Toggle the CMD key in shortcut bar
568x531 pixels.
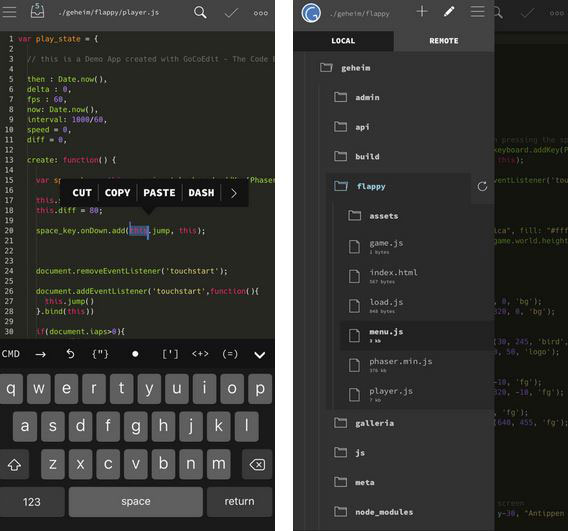tap(11, 354)
